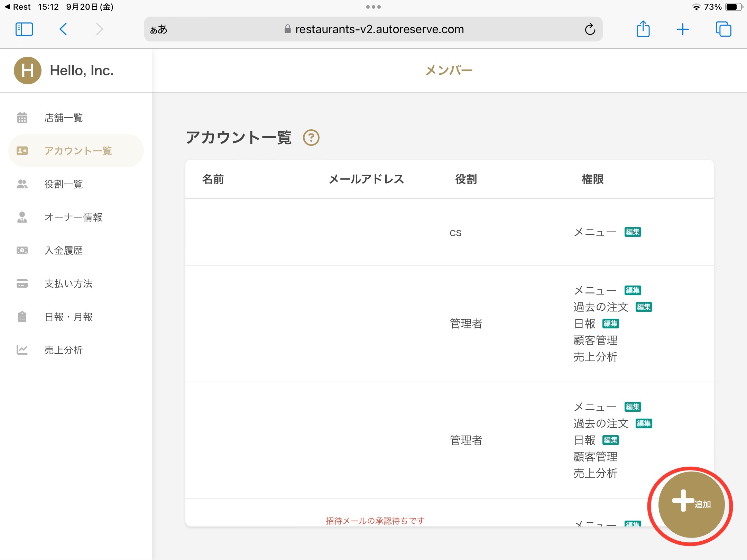Viewport: 747px width, 560px height.
Task: Tap the Safari sidebar toggle icon
Action: (24, 29)
